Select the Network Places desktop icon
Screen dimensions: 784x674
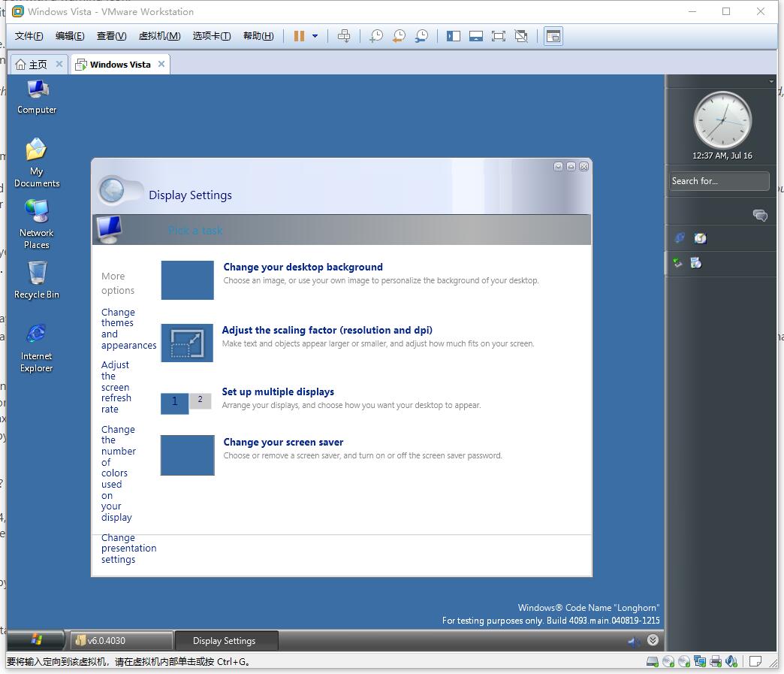tap(37, 224)
